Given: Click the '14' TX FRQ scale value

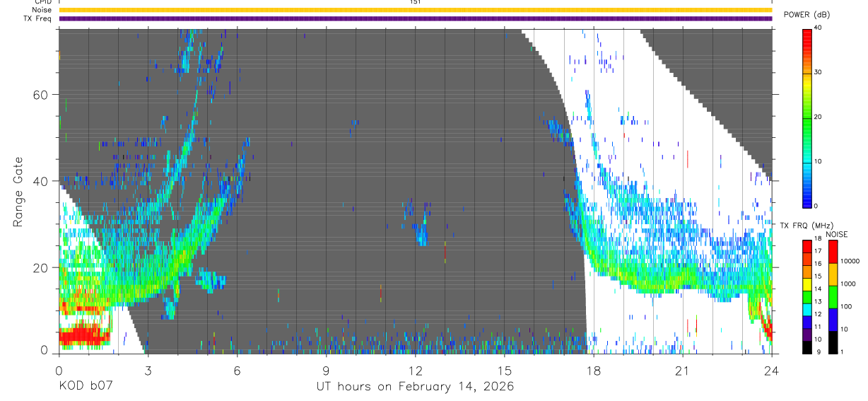Looking at the screenshot, I should tap(818, 289).
